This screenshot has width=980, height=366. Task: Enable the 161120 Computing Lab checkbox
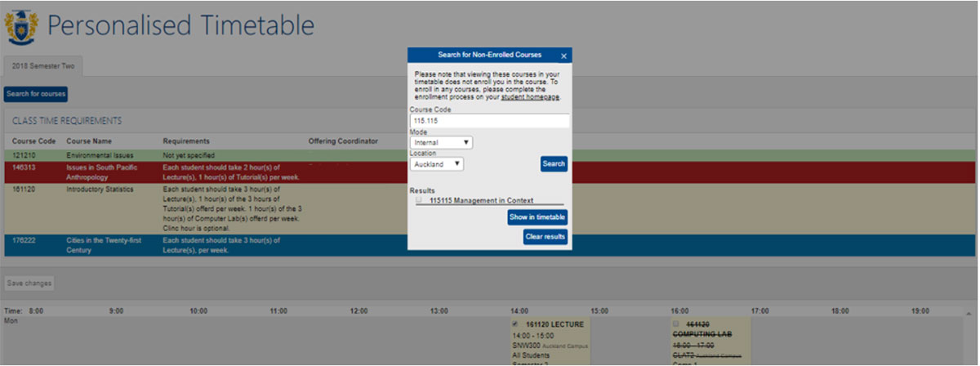[x=675, y=324]
